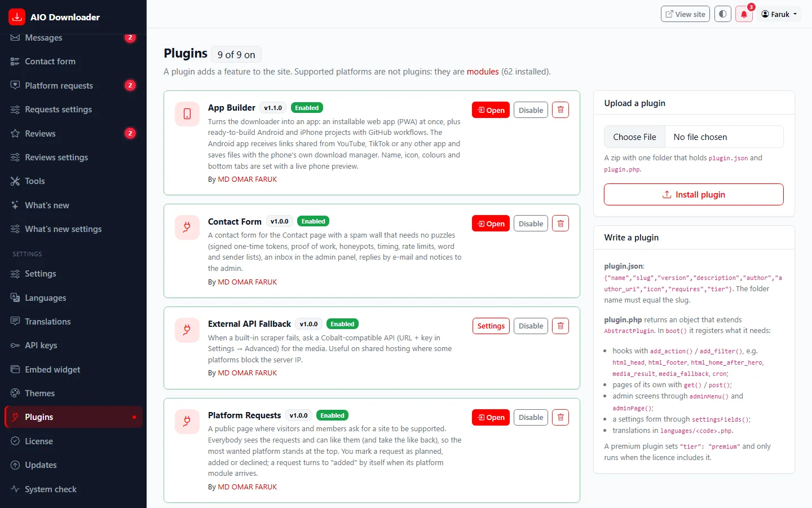
Task: Open API keys sidebar item
Action: [73, 345]
